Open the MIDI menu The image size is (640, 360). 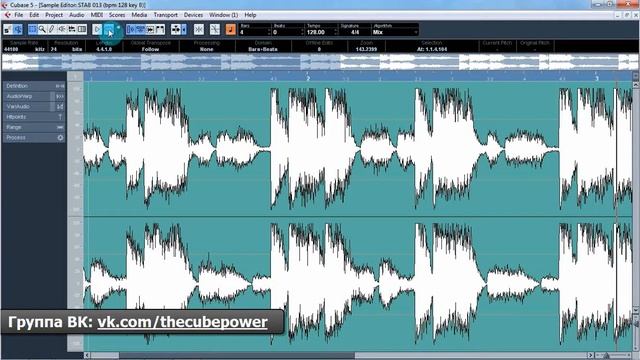coord(97,15)
